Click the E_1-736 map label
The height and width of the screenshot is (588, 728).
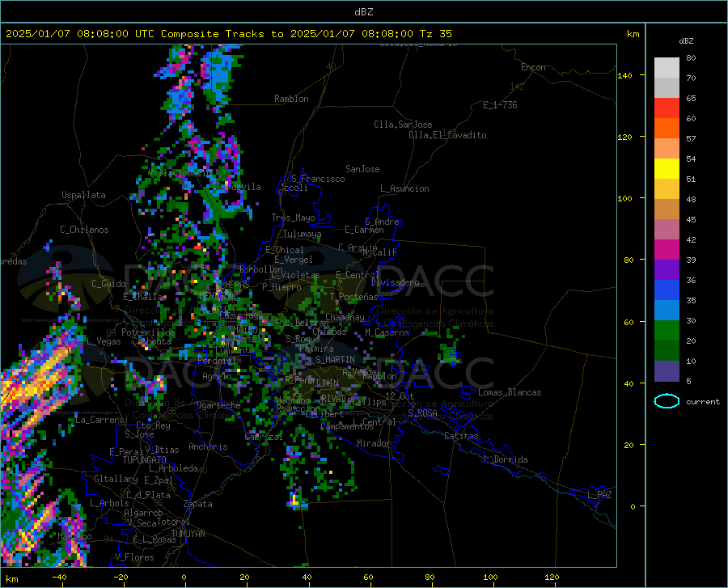(500, 105)
